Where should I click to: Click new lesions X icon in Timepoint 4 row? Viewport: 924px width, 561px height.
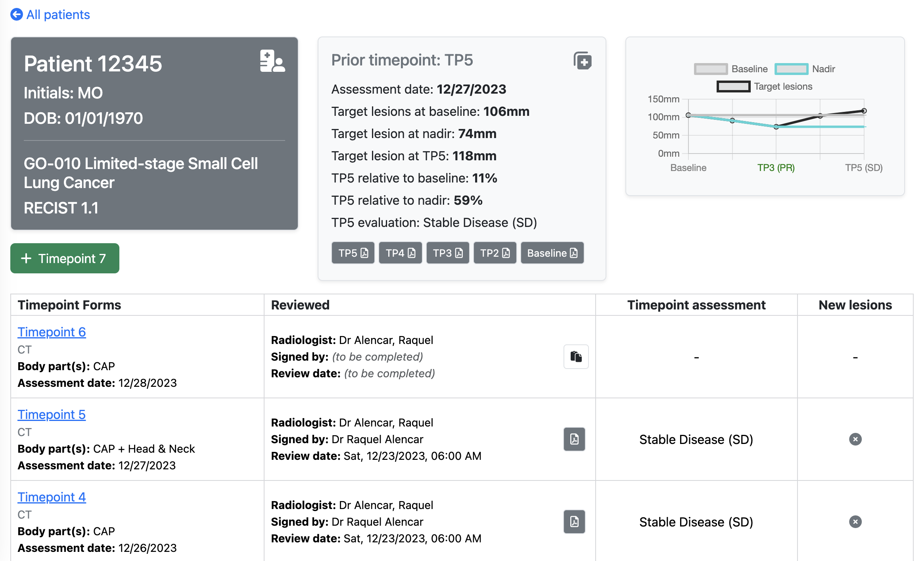point(855,522)
